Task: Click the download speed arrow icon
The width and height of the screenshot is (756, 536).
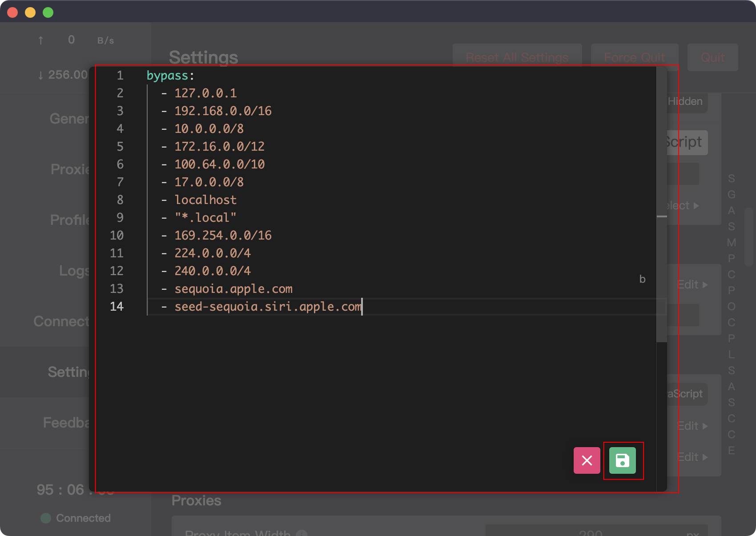Action: point(41,75)
